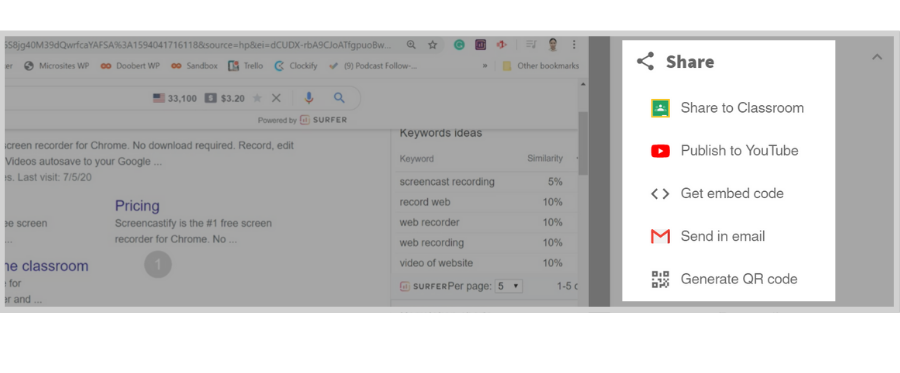Screen dimensions: 900x373
Task: Click the Gmail envelope icon
Action: point(660,236)
